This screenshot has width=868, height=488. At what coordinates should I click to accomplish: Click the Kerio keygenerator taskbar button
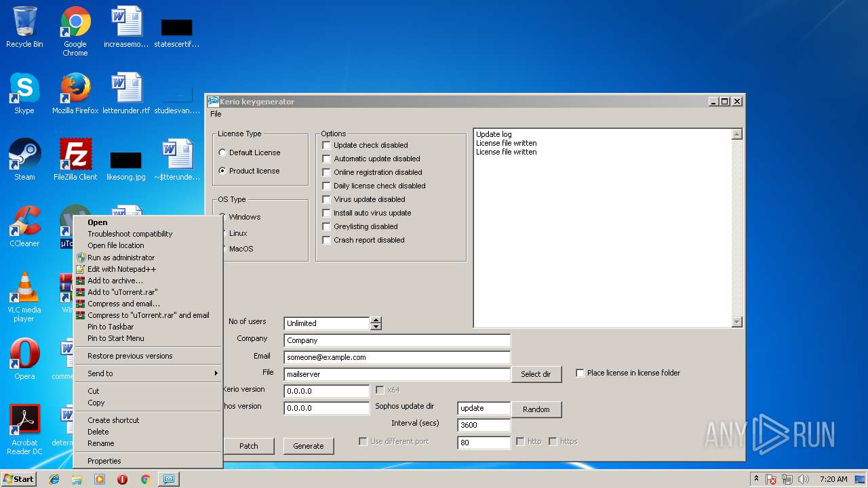(x=168, y=479)
